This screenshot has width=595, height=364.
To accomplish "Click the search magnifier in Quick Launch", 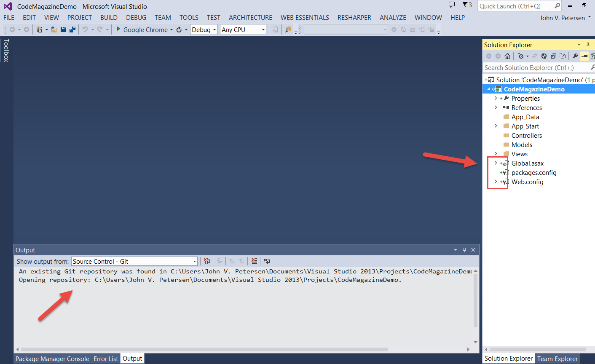I will coord(557,6).
